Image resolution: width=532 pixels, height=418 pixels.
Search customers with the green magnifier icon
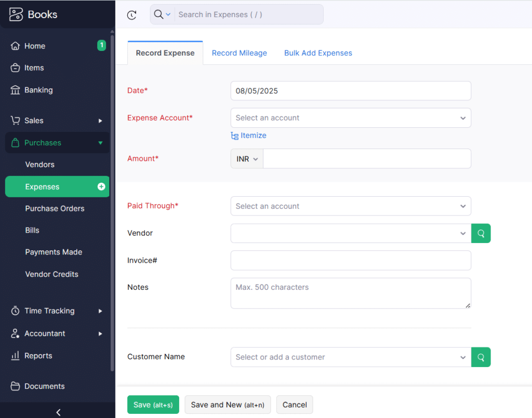pos(481,357)
